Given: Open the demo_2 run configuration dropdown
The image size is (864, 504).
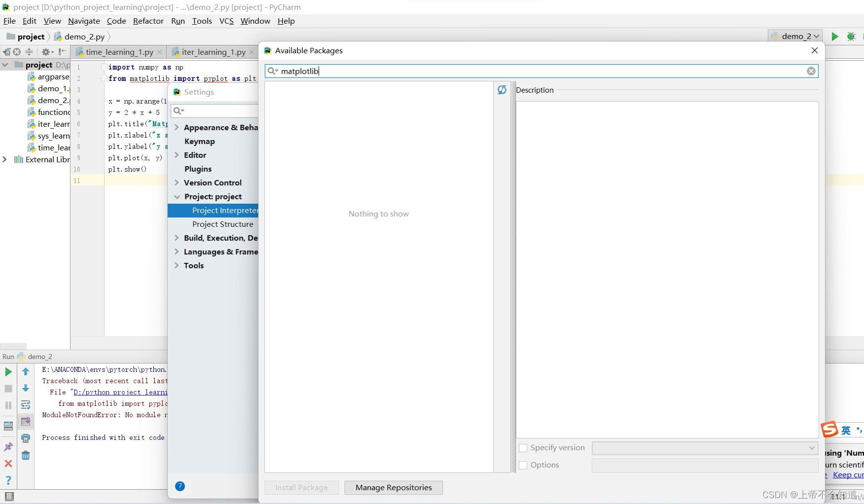Looking at the screenshot, I should point(795,36).
